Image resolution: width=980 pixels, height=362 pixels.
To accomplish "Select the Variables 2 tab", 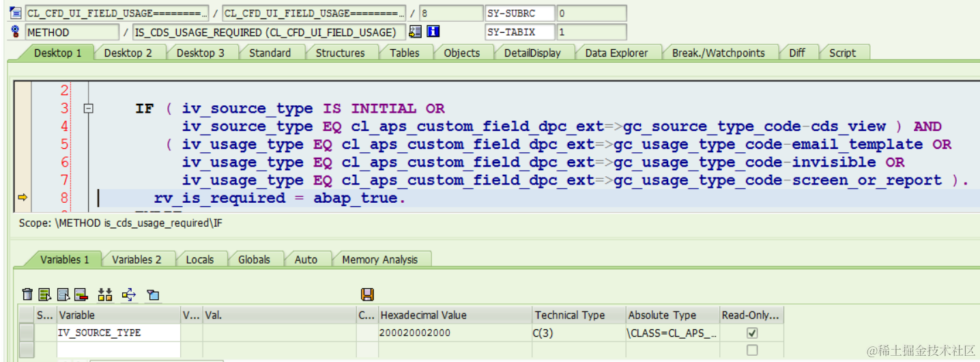I will (x=136, y=260).
